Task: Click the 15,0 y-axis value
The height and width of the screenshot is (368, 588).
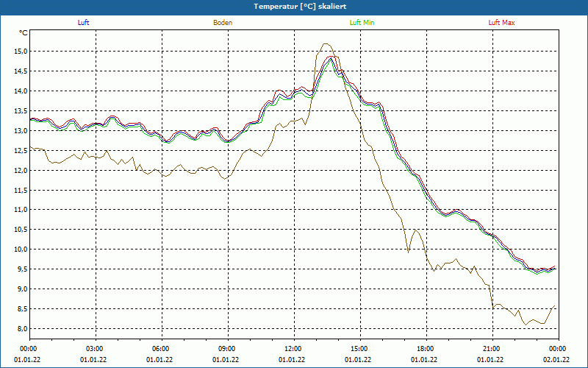Action: pyautogui.click(x=21, y=52)
